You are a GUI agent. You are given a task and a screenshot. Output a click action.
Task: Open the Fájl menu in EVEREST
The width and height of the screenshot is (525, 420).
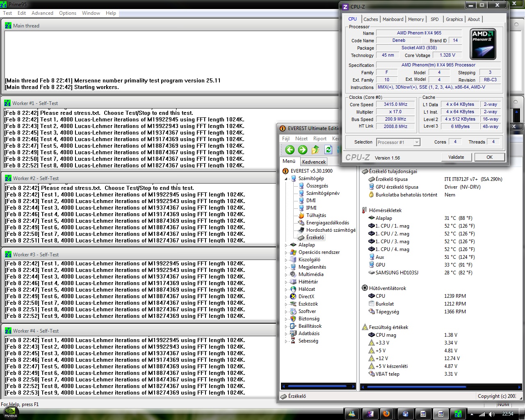click(x=286, y=139)
